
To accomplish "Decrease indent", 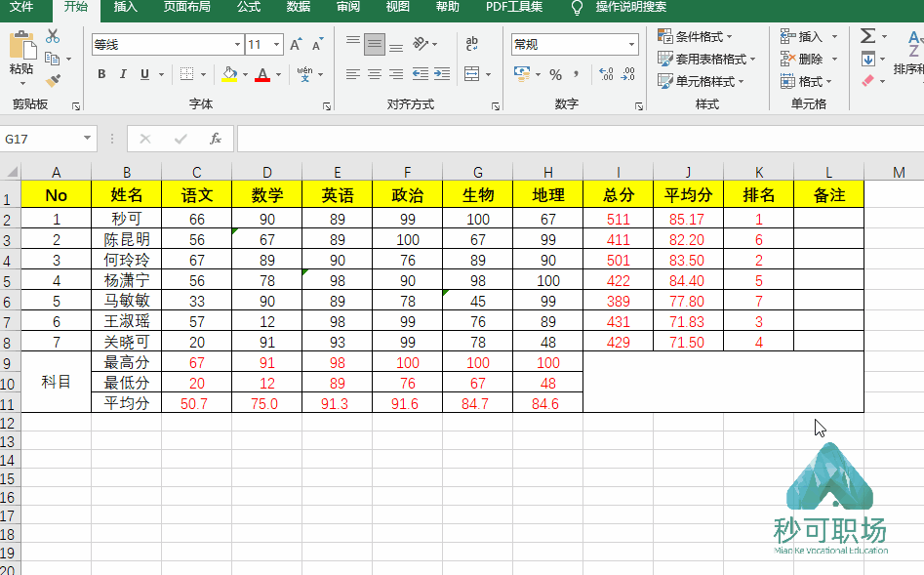I will 421,74.
